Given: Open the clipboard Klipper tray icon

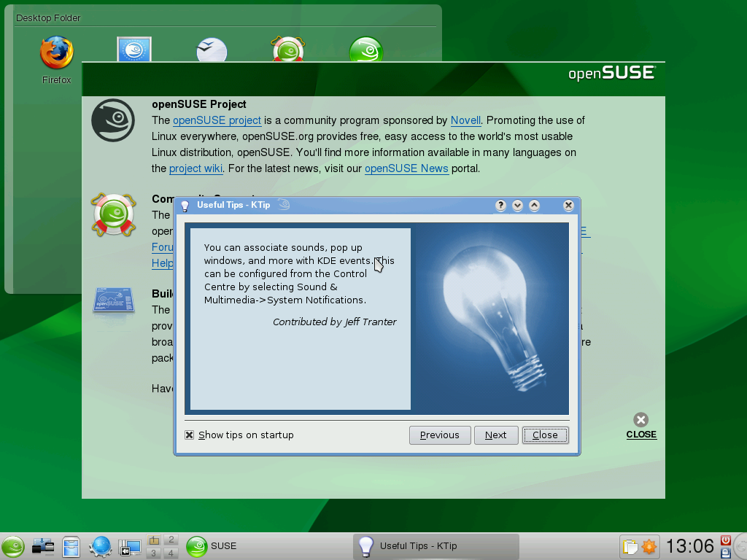Looking at the screenshot, I should point(630,547).
